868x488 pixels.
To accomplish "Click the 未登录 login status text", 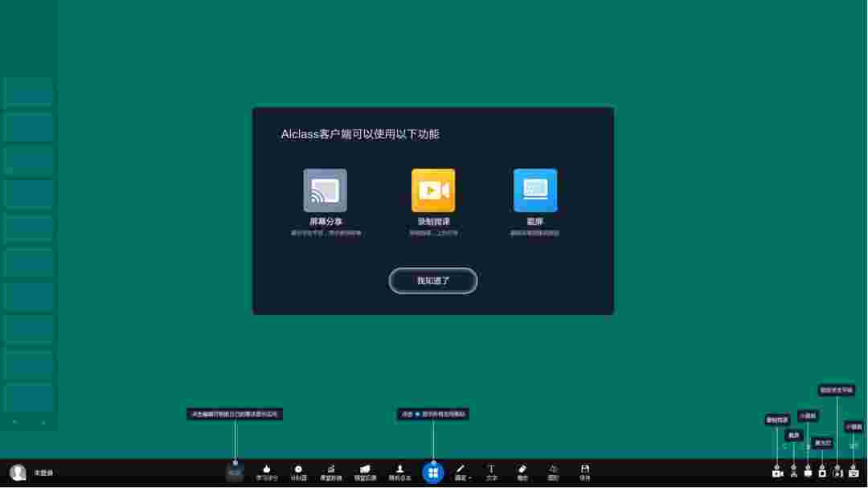I will tap(43, 473).
